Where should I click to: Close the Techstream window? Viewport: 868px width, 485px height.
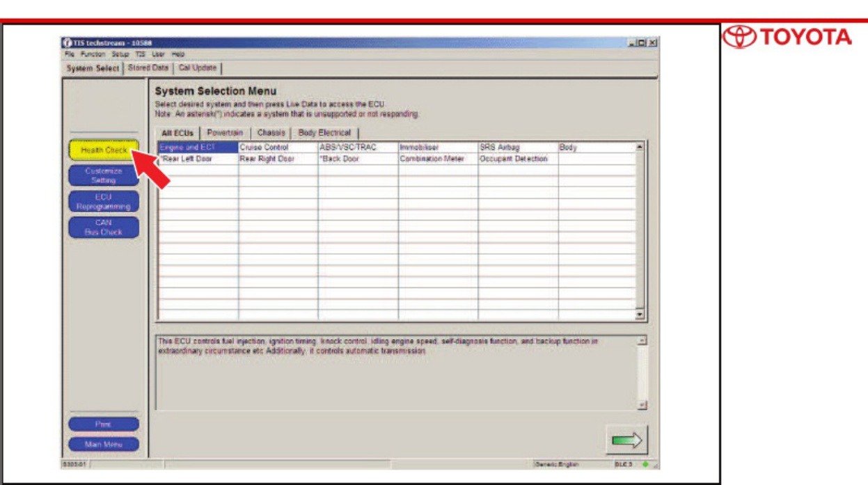click(x=652, y=43)
